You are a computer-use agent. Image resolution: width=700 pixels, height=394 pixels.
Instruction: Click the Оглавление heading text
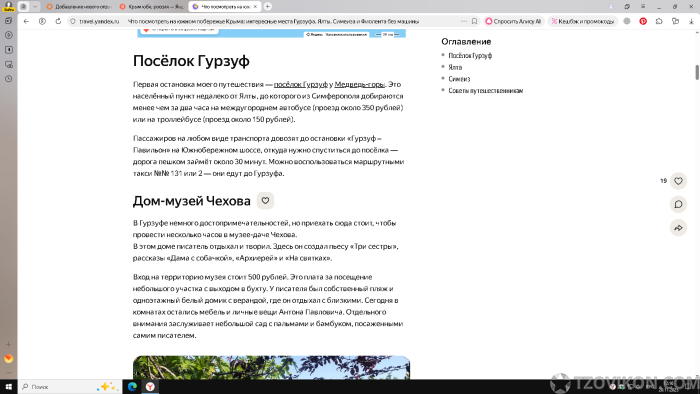click(x=466, y=41)
